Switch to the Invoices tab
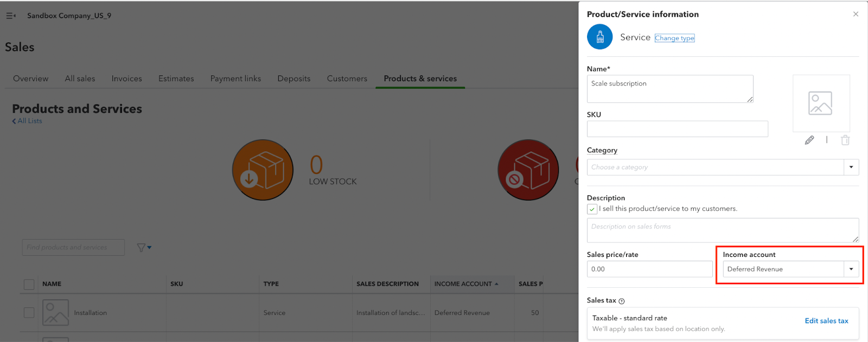The image size is (868, 342). click(126, 79)
